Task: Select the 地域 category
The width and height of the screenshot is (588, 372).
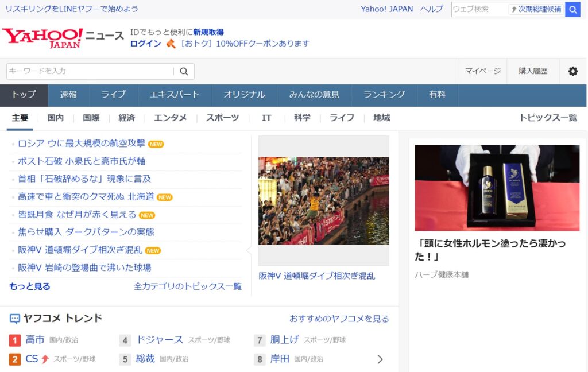Action: pyautogui.click(x=382, y=118)
